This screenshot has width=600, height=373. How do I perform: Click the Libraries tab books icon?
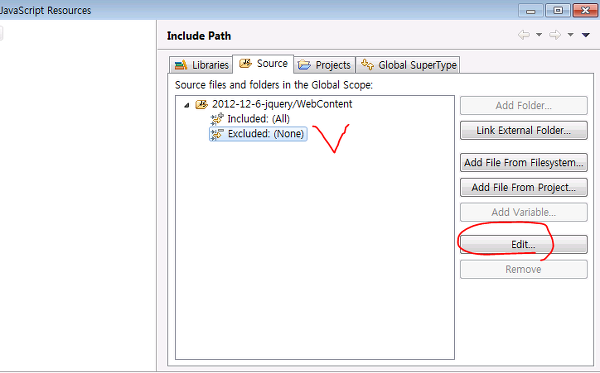click(x=181, y=65)
